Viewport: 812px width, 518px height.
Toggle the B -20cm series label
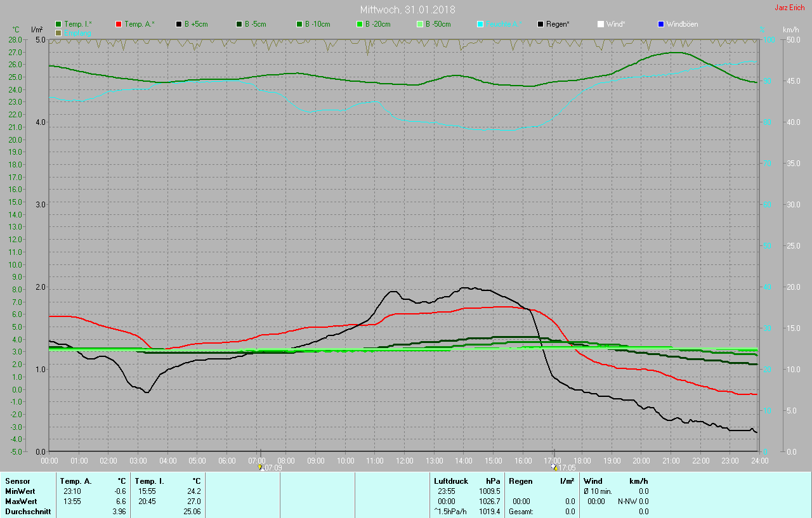pyautogui.click(x=377, y=24)
